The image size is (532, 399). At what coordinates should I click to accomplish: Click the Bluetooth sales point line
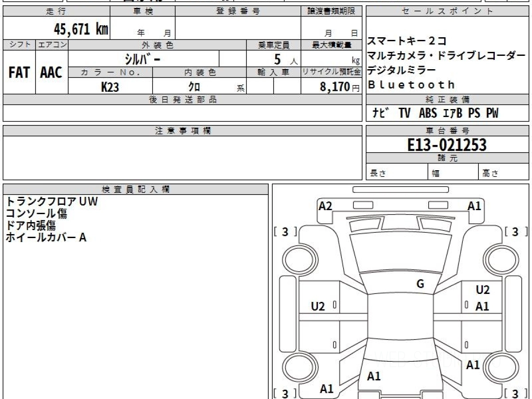click(x=411, y=84)
